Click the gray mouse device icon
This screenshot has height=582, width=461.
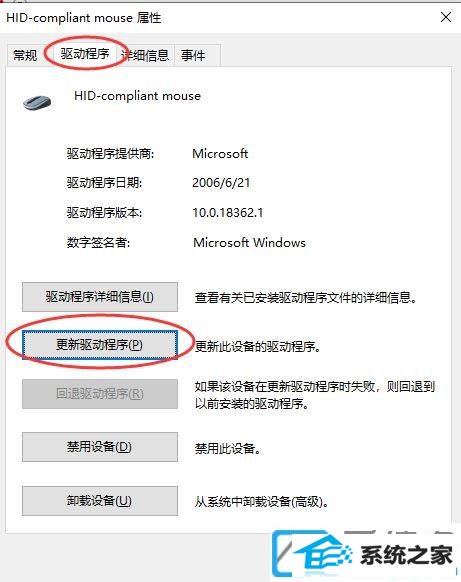pos(37,102)
